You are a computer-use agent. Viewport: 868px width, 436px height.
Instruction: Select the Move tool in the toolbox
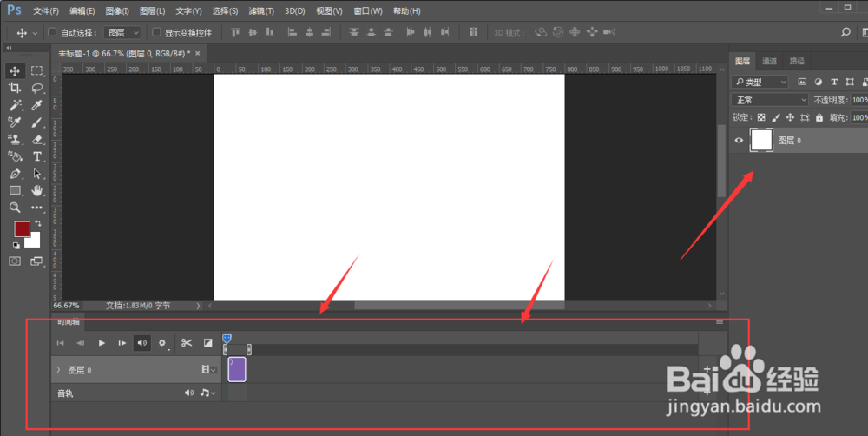15,71
